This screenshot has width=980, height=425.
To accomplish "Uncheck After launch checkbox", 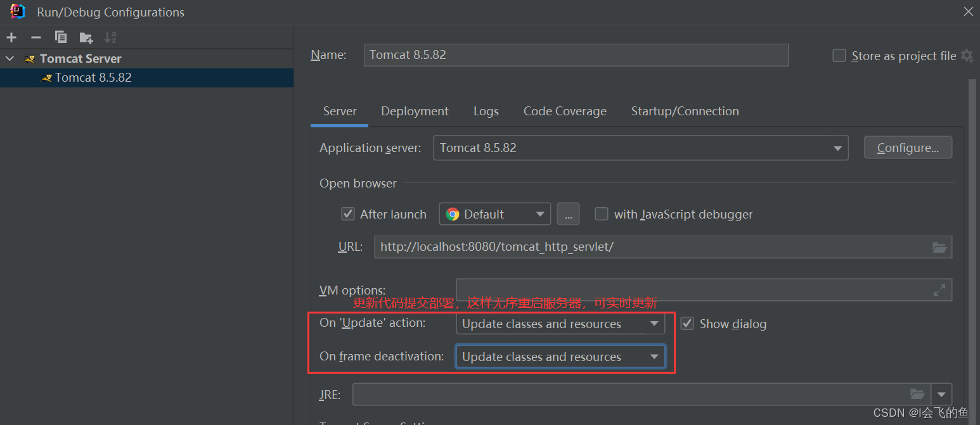I will 347,214.
